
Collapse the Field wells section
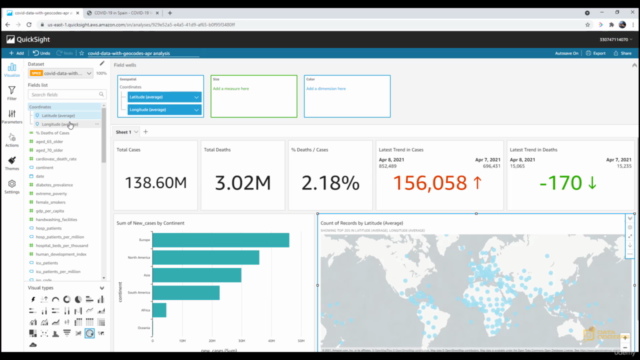[634, 65]
